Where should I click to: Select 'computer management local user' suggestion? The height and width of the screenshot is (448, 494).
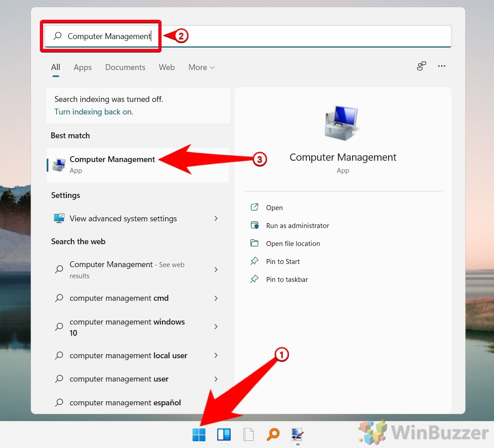point(138,356)
